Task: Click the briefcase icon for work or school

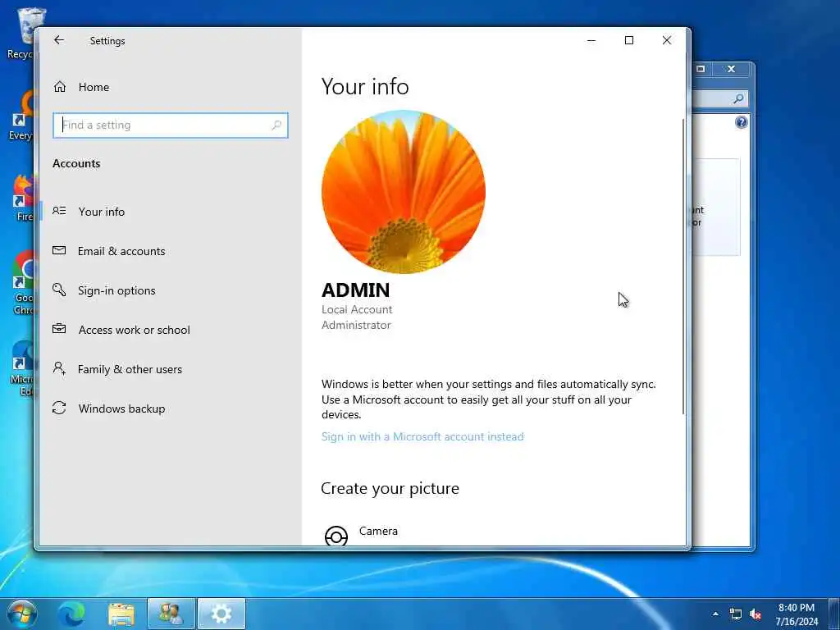Action: [x=59, y=329]
